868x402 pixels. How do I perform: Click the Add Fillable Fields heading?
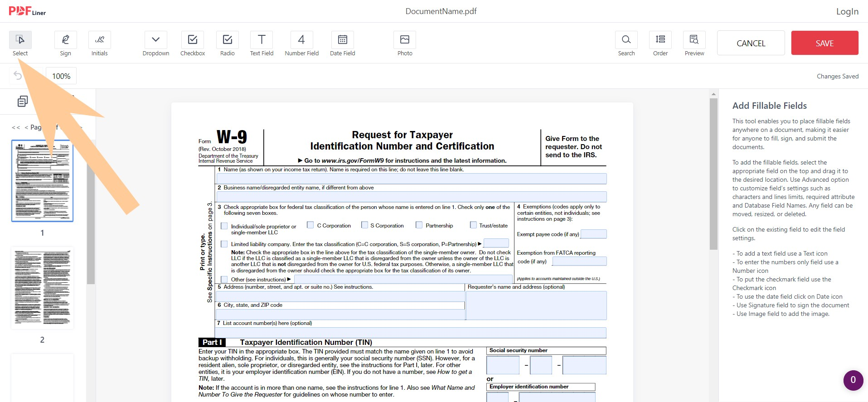(x=770, y=106)
